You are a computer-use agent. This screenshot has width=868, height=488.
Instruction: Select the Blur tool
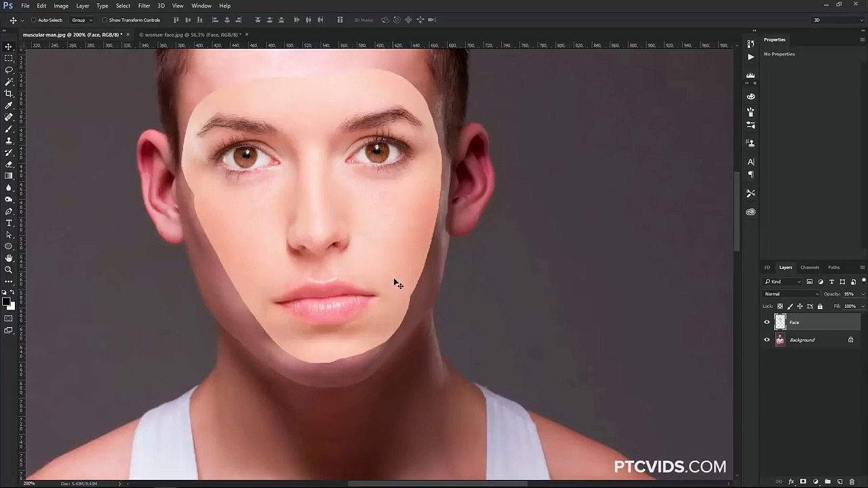(x=9, y=188)
